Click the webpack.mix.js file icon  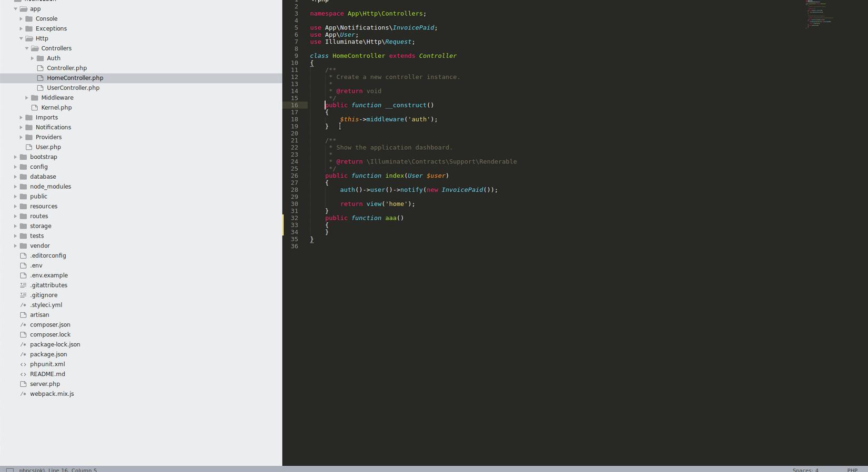(23, 394)
